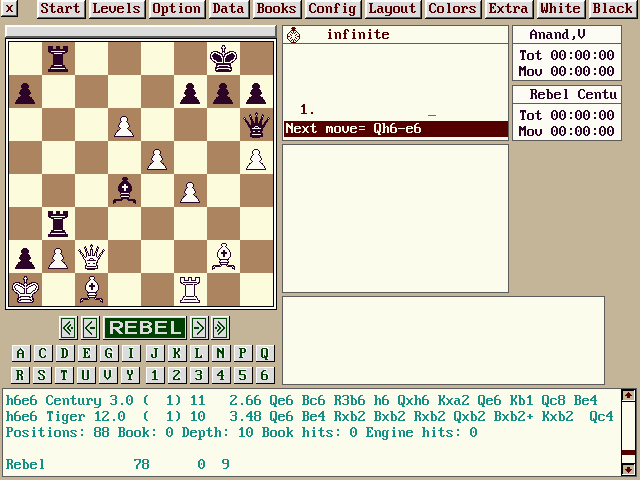Click shortcut key U button
Viewport: 640px width, 480px height.
click(87, 375)
